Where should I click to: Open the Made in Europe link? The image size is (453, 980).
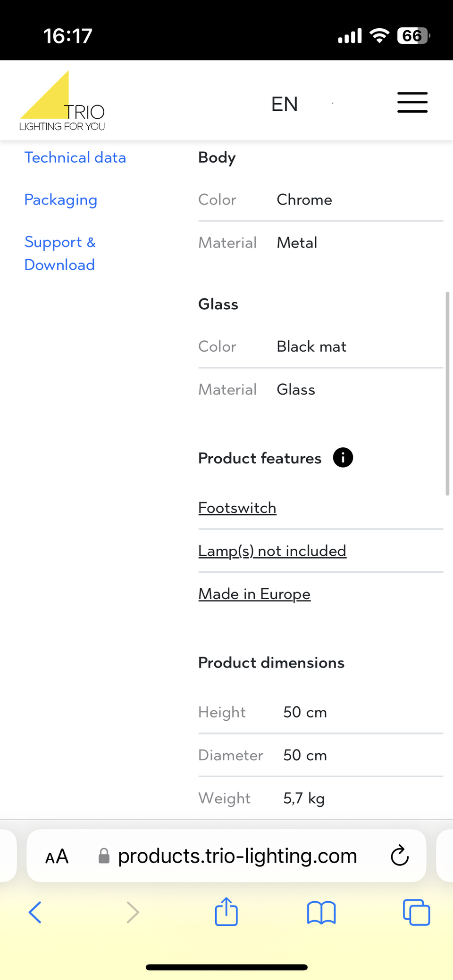tap(254, 594)
